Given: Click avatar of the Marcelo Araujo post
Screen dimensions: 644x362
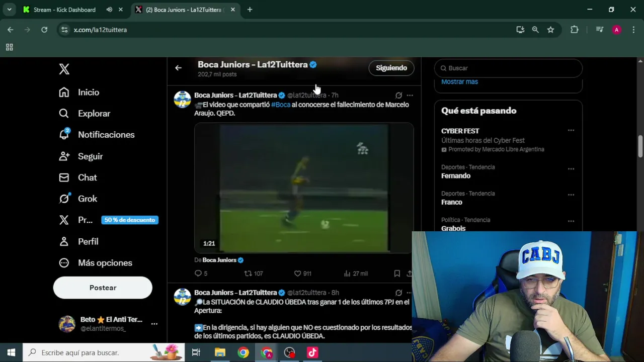Looking at the screenshot, I should 182,100.
